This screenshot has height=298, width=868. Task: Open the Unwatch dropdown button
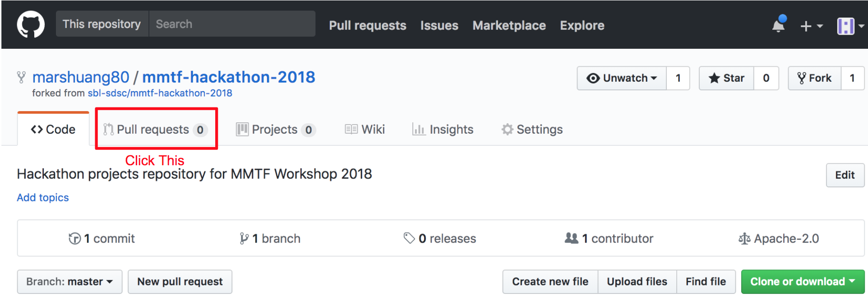[622, 78]
